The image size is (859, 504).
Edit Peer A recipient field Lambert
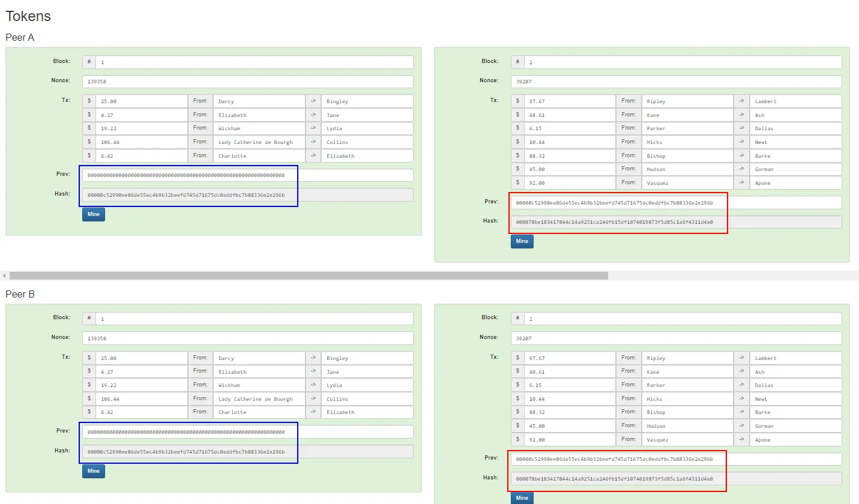coord(796,101)
